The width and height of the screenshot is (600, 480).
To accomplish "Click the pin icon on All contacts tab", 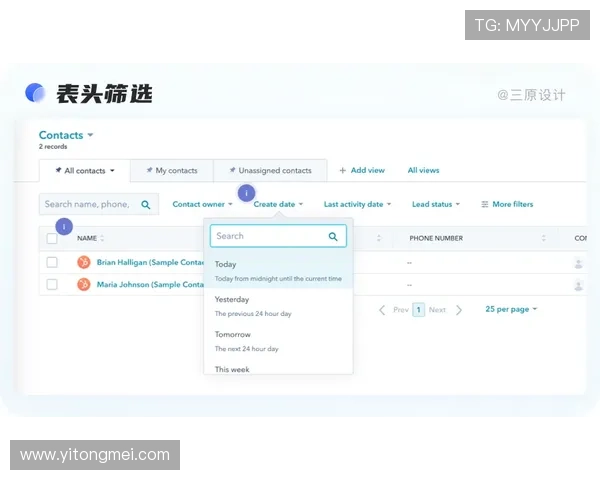I will [x=58, y=170].
